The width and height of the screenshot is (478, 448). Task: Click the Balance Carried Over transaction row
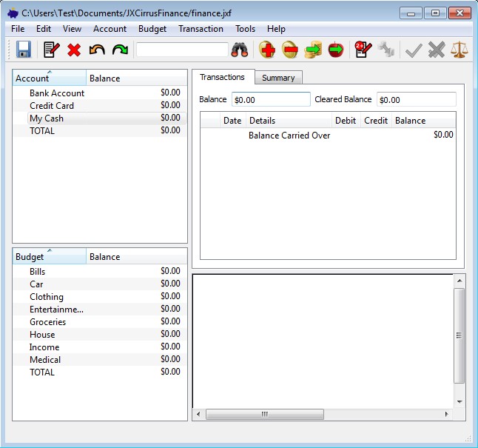[289, 136]
